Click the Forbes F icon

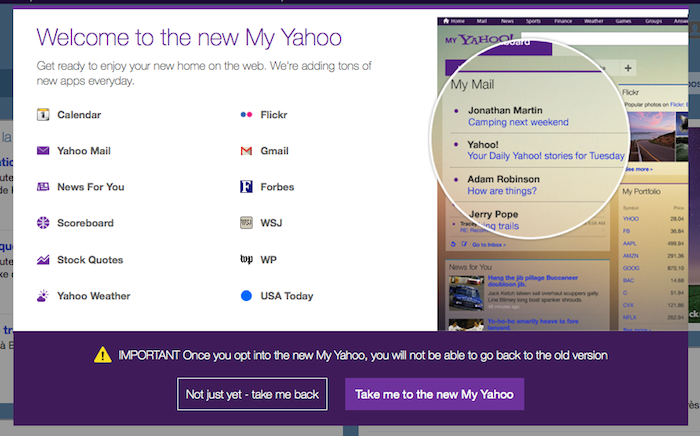click(246, 187)
